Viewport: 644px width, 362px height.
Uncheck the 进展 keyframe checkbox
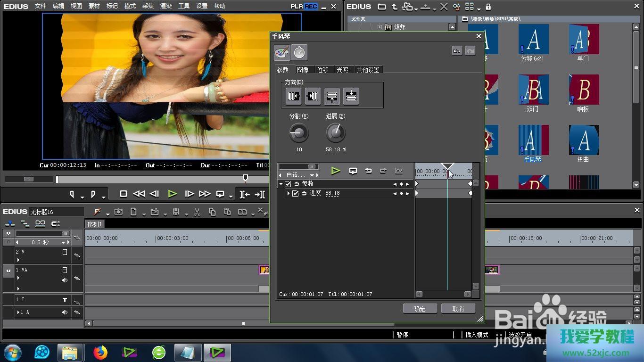coord(296,193)
